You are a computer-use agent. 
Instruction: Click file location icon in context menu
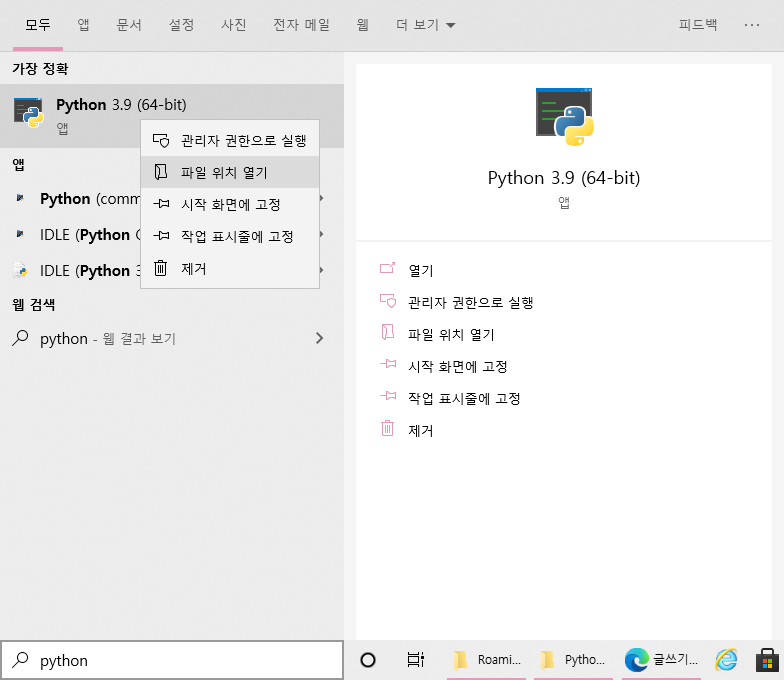pos(160,172)
